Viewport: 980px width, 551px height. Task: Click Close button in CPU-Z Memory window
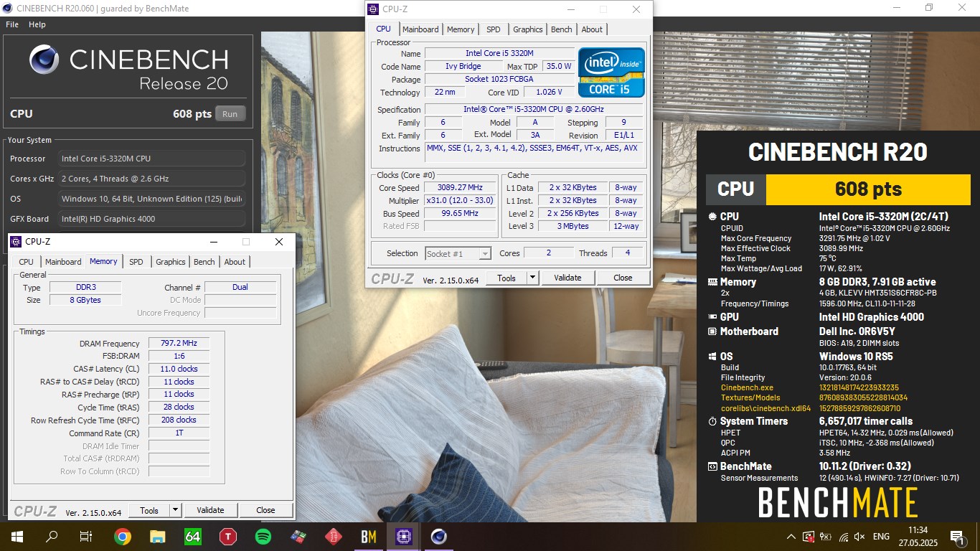(265, 510)
